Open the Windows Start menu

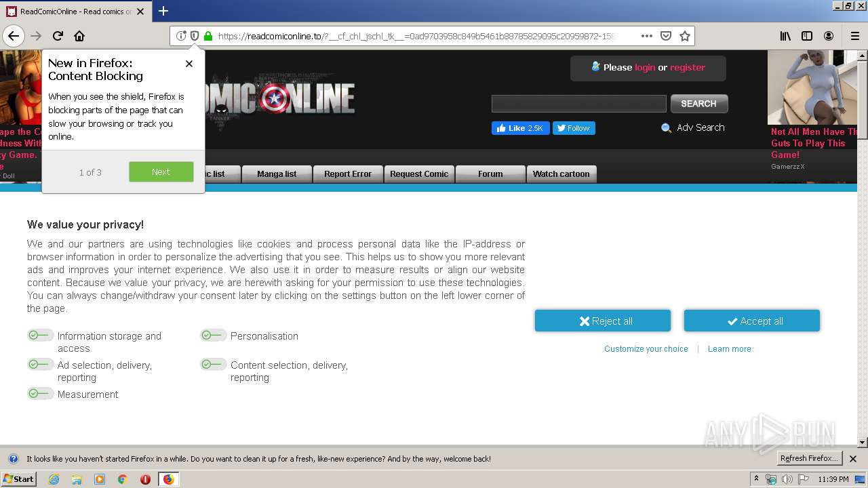19,479
